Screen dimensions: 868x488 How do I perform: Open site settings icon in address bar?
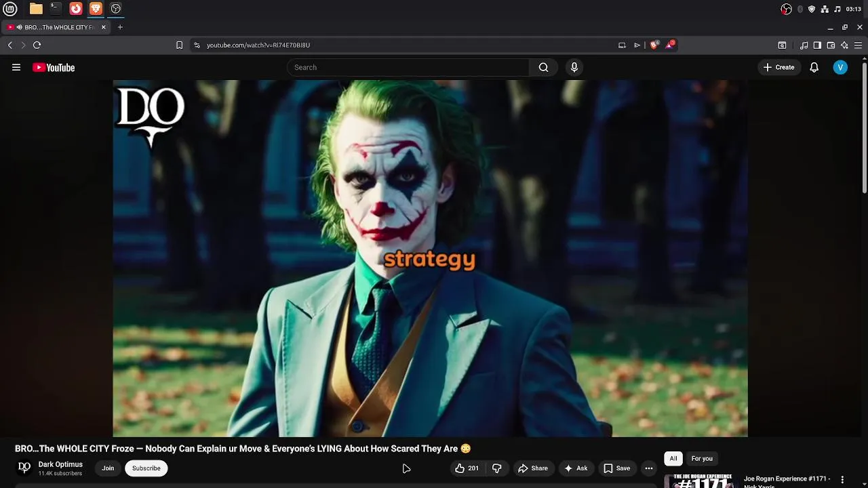(197, 45)
